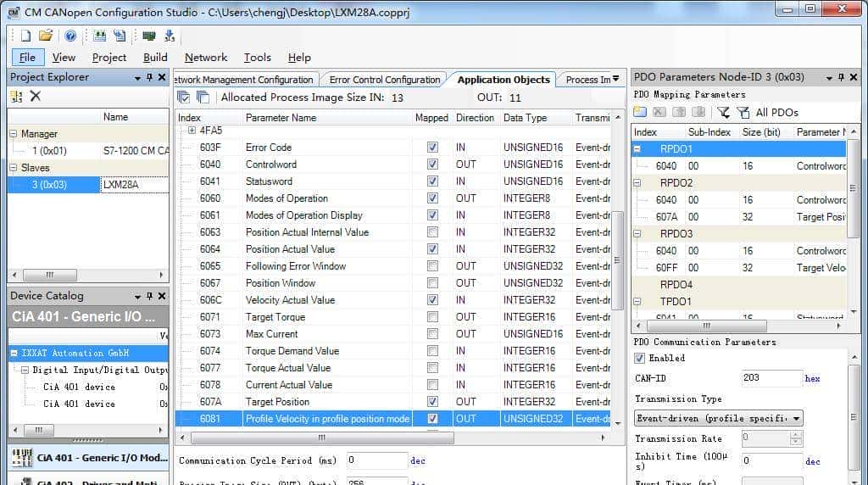The height and width of the screenshot is (485, 868).
Task: Click the PDO filter funnel icon
Action: (x=723, y=112)
